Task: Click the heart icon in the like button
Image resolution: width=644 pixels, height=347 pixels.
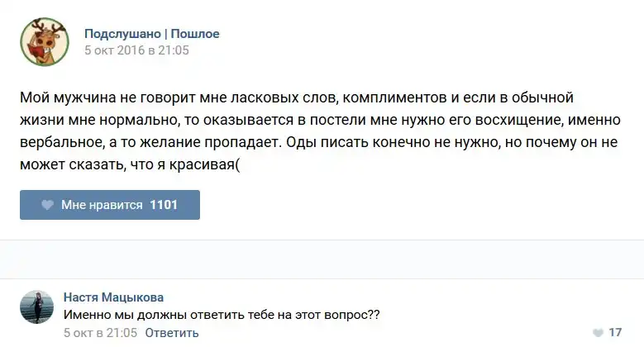Action: click(x=48, y=205)
